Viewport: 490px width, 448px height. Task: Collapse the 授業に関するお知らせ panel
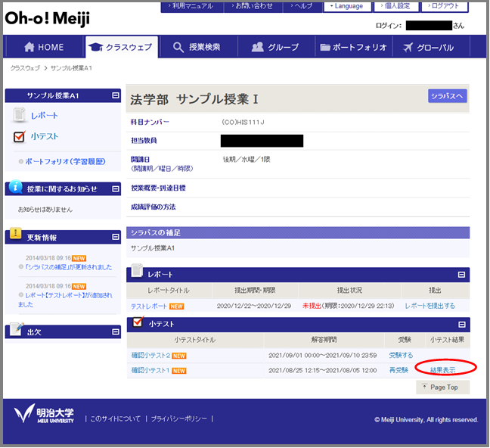coord(116,188)
